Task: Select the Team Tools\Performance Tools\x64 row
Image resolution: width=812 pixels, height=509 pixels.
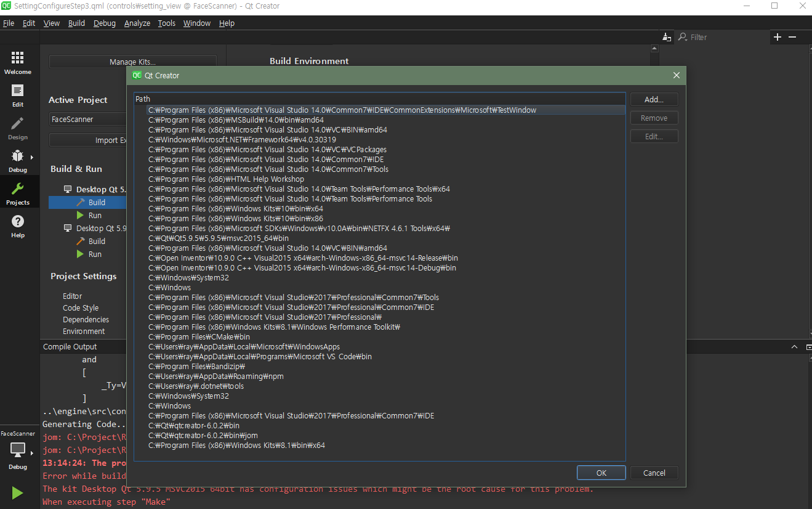Action: point(380,189)
